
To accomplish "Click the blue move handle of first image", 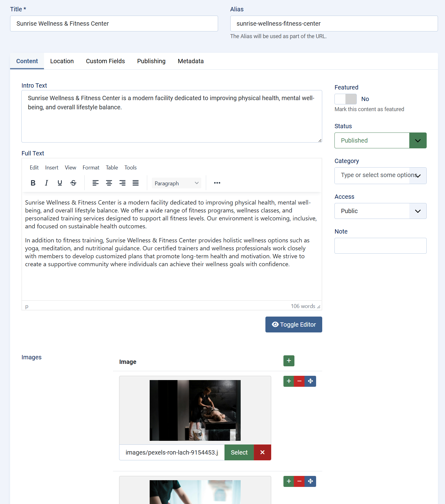I will (x=310, y=381).
